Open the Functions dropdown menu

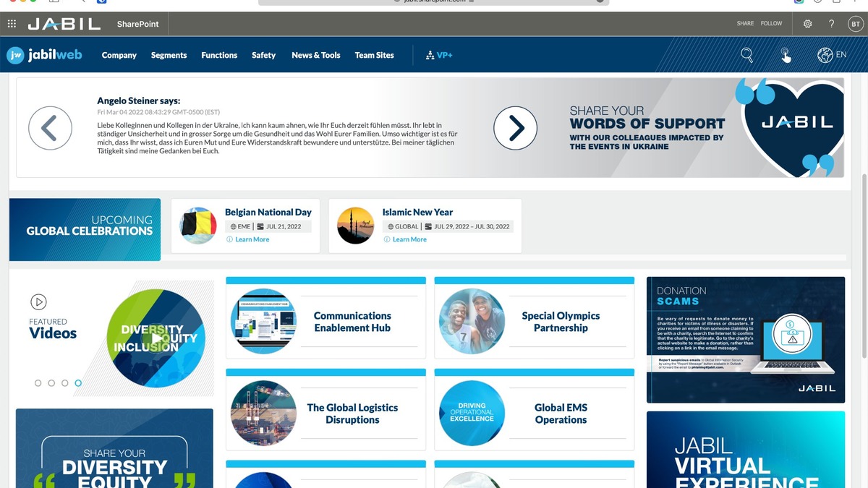click(x=218, y=55)
